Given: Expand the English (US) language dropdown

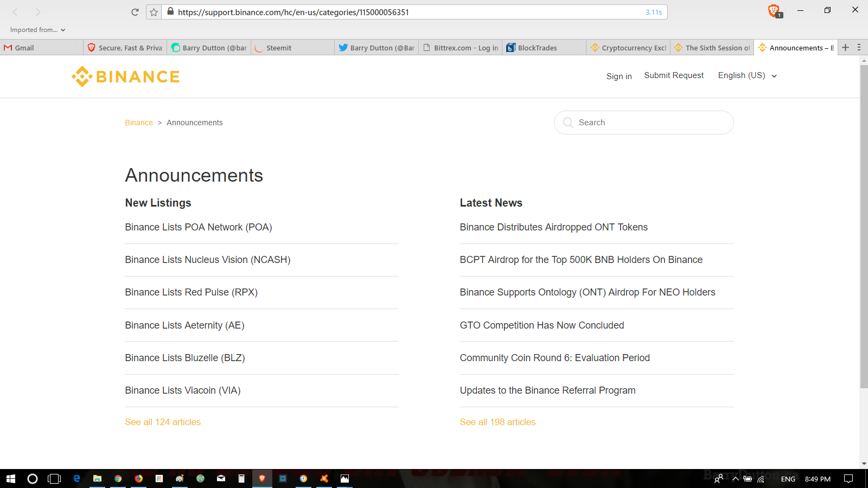Looking at the screenshot, I should click(748, 75).
